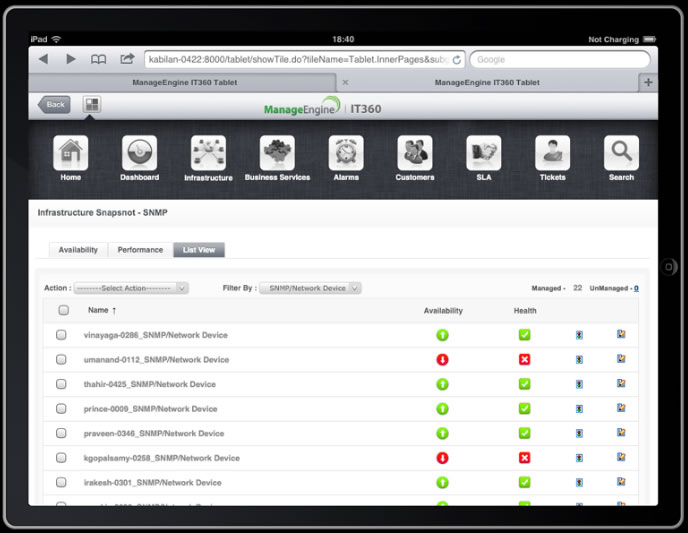
Task: Select the List View tab
Action: (x=199, y=250)
